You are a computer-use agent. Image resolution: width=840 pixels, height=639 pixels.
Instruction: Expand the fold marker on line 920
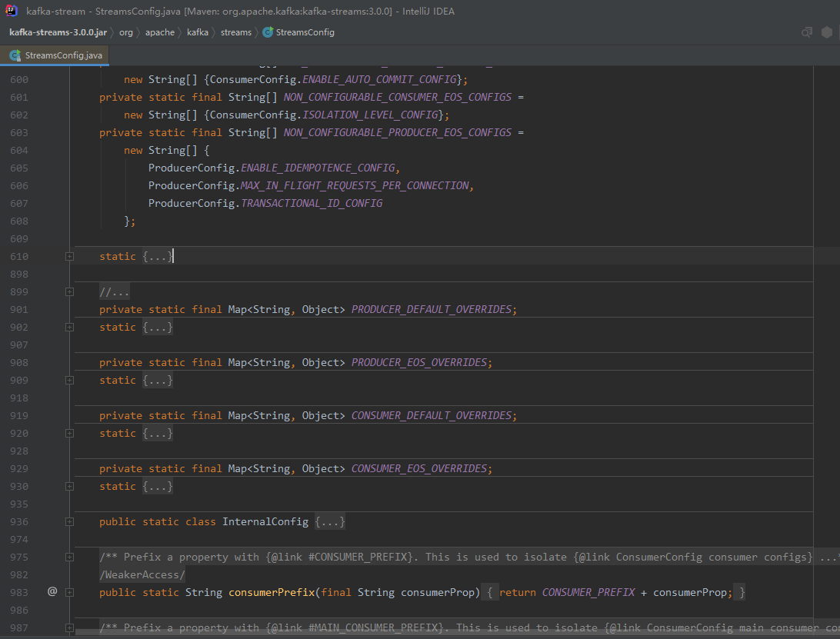pyautogui.click(x=70, y=434)
